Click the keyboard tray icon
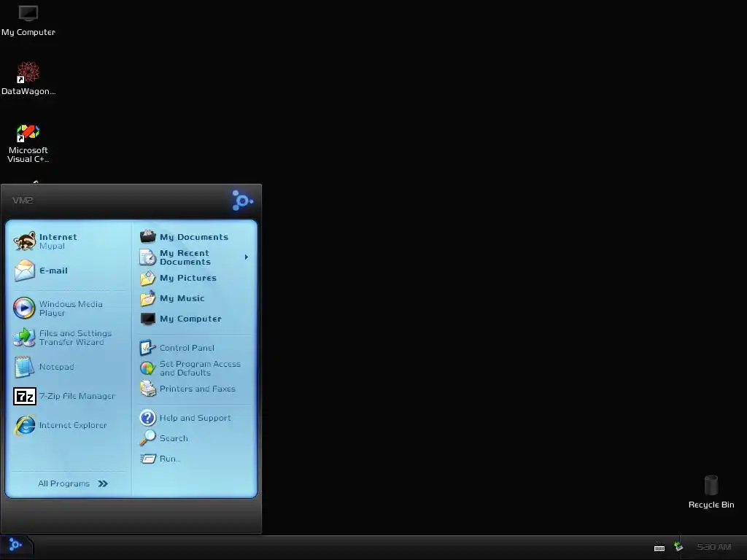 tap(659, 547)
